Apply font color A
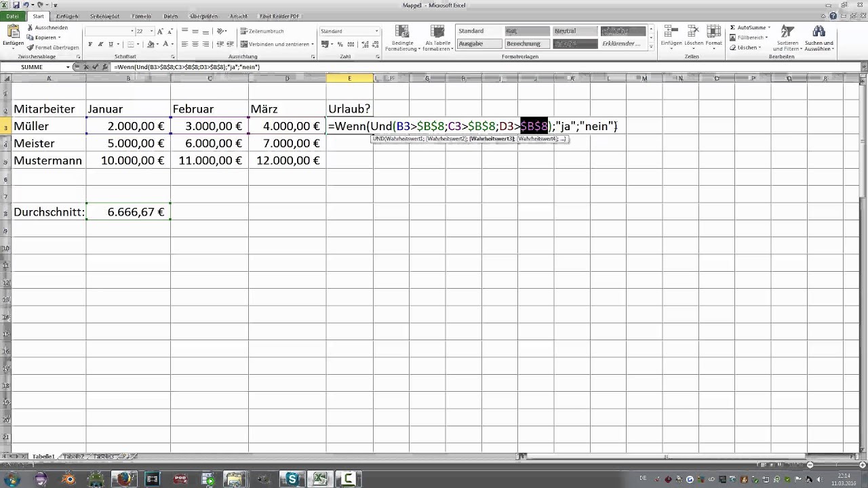Viewport: 868px width, 488px height. point(165,44)
